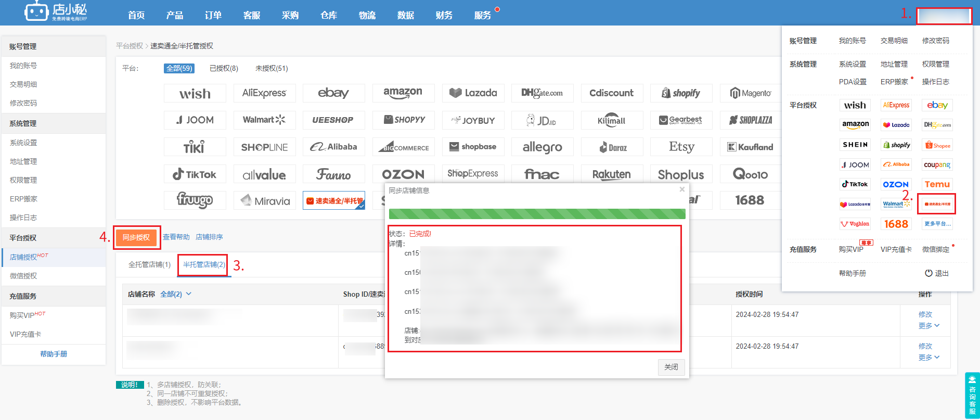Screen dimensions: 980x420
Task: Select the Etsy platform logo
Action: tap(681, 147)
